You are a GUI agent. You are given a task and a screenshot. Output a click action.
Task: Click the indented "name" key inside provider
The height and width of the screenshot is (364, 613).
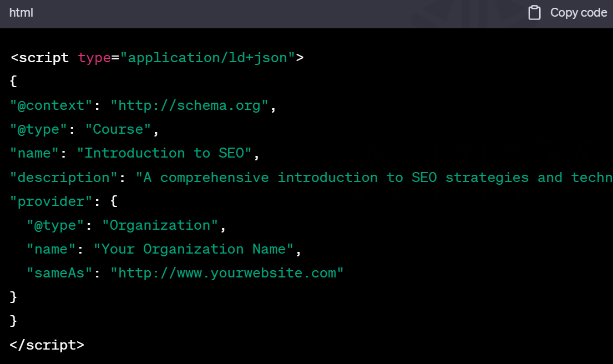click(x=52, y=249)
